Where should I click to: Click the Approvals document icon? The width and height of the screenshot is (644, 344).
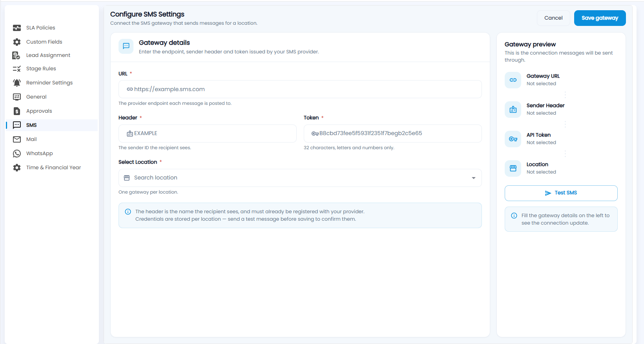coord(17,111)
